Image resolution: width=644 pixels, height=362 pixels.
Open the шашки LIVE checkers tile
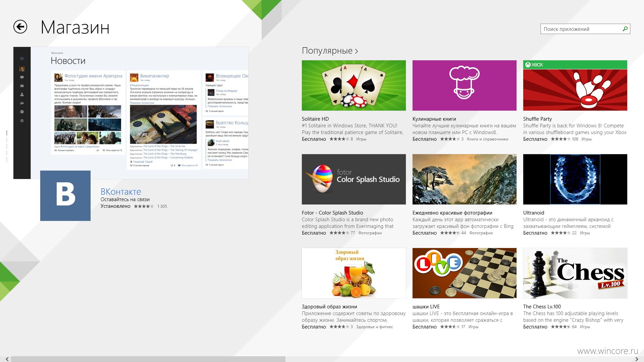(x=464, y=273)
